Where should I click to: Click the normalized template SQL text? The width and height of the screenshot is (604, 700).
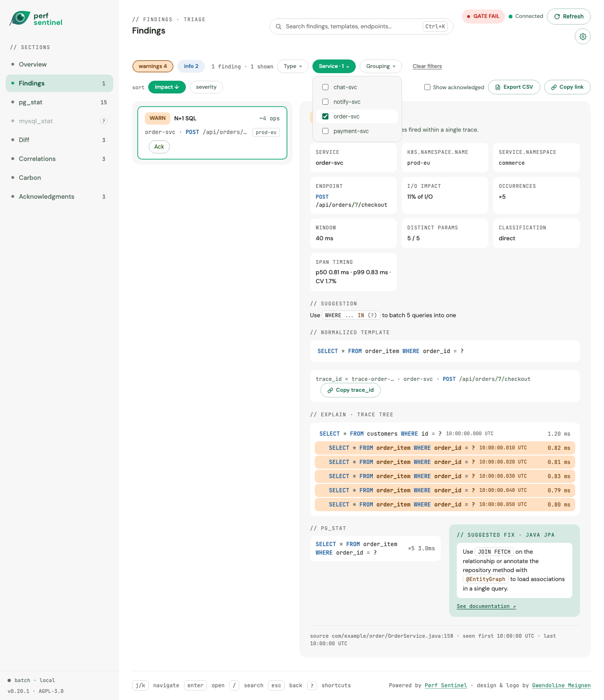390,351
